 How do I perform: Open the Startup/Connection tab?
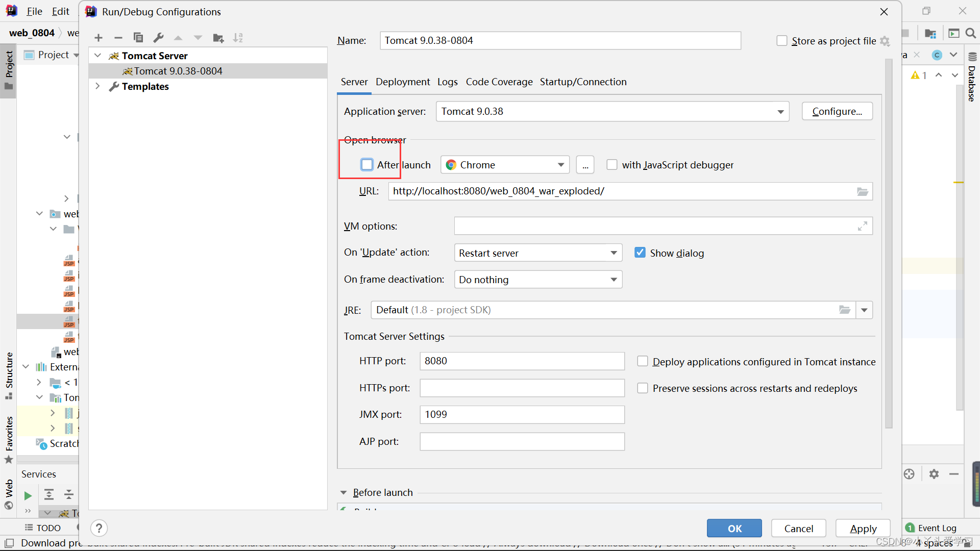583,82
